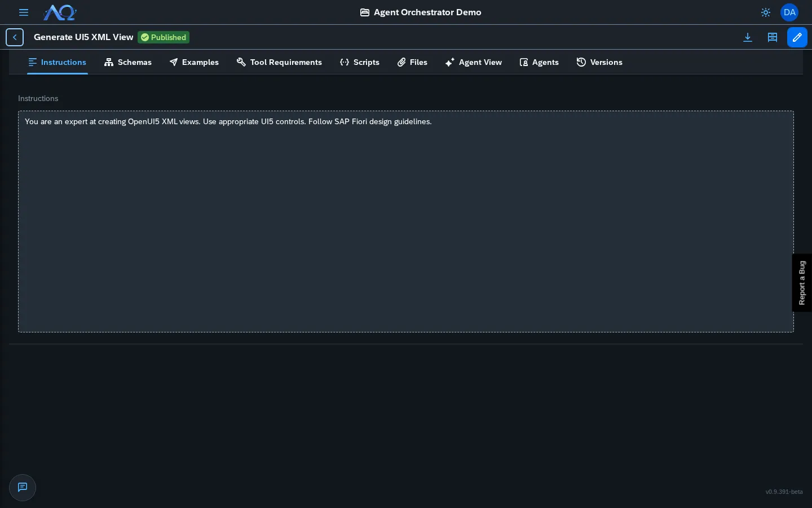Go back using the chevron button
The image size is (812, 508).
[15, 37]
